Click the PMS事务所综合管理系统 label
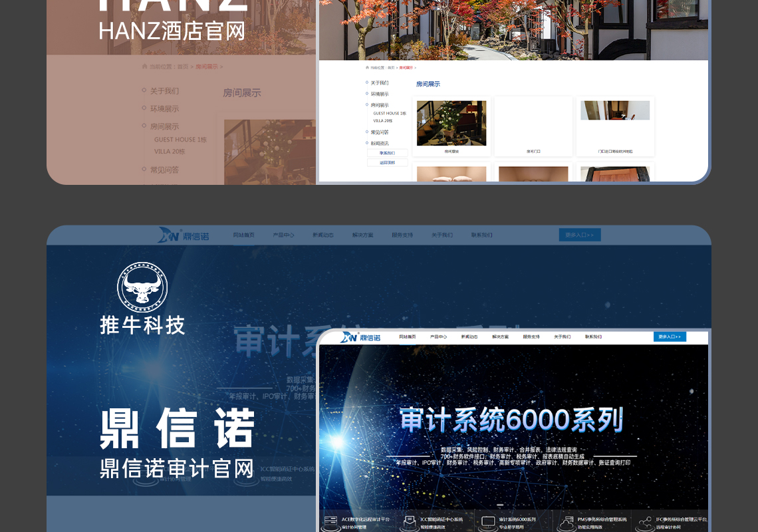 [602, 519]
